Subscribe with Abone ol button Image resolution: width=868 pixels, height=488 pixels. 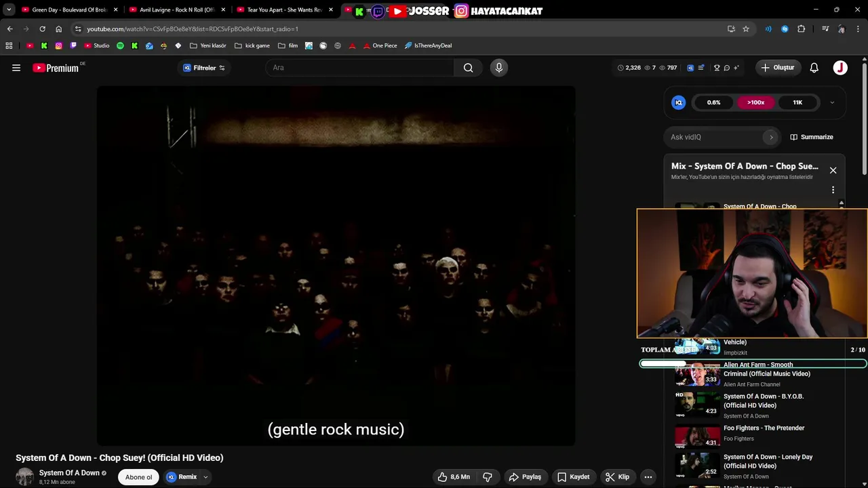(x=138, y=477)
